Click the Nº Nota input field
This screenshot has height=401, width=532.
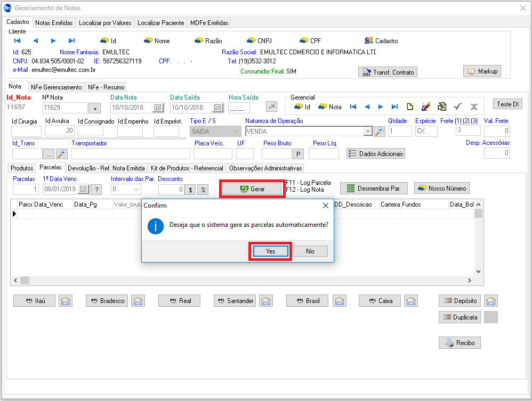point(65,108)
